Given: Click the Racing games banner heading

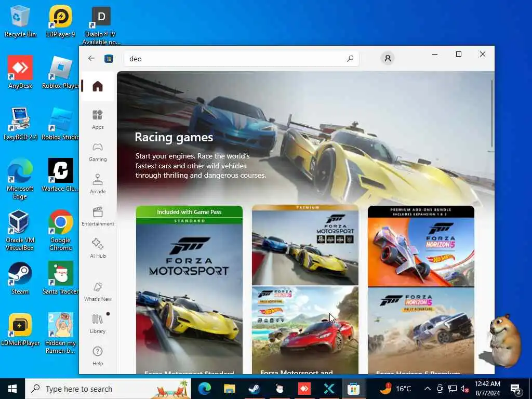Looking at the screenshot, I should click(x=174, y=137).
